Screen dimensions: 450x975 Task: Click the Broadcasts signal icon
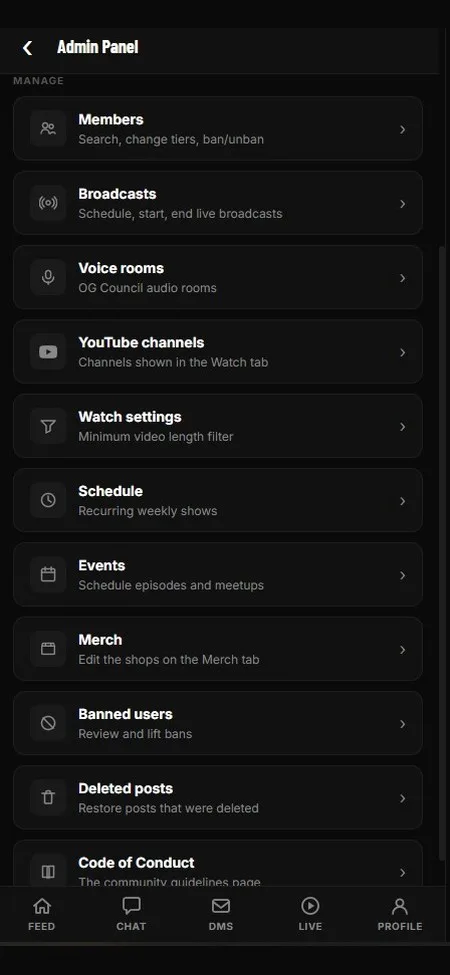[x=48, y=203]
